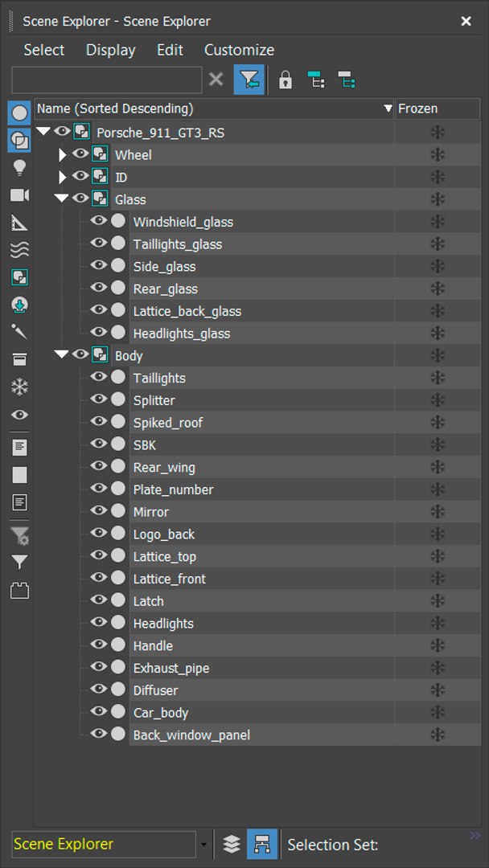The height and width of the screenshot is (868, 489).
Task: Toggle Display Shapes filter icon
Action: pyautogui.click(x=20, y=141)
